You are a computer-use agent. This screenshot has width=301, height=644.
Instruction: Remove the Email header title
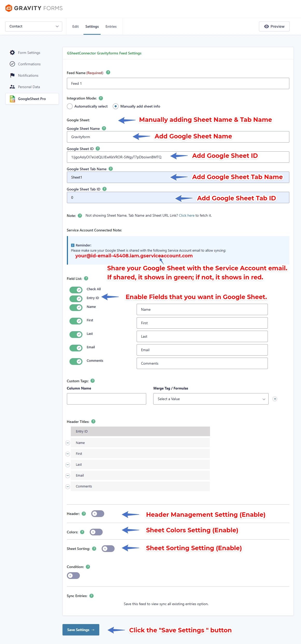(x=68, y=476)
